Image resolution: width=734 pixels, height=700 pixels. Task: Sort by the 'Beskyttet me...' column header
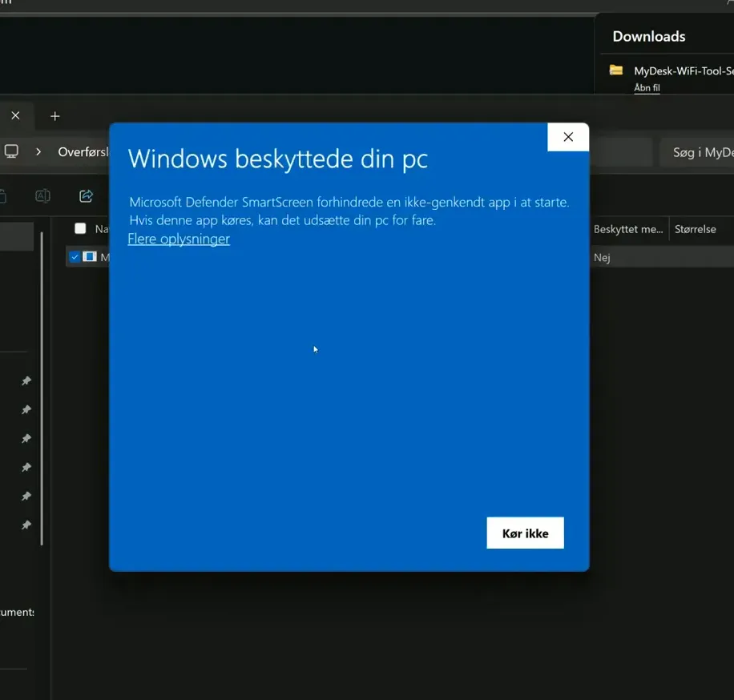point(628,229)
